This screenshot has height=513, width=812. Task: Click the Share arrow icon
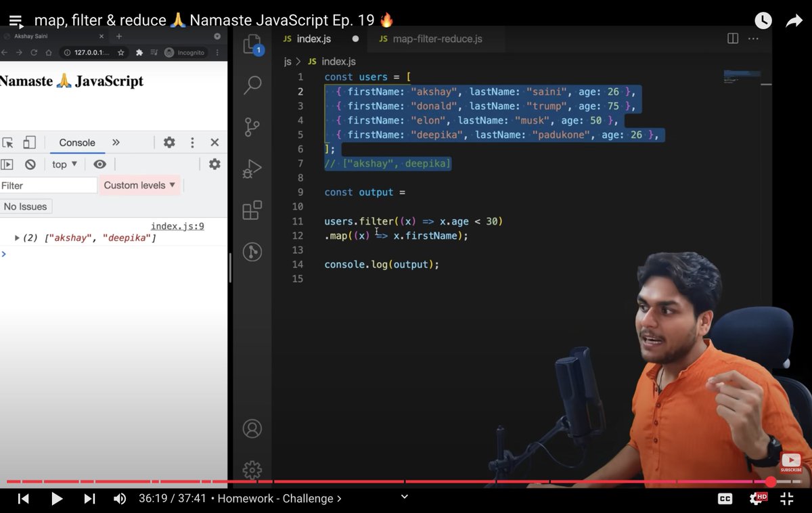click(x=794, y=21)
